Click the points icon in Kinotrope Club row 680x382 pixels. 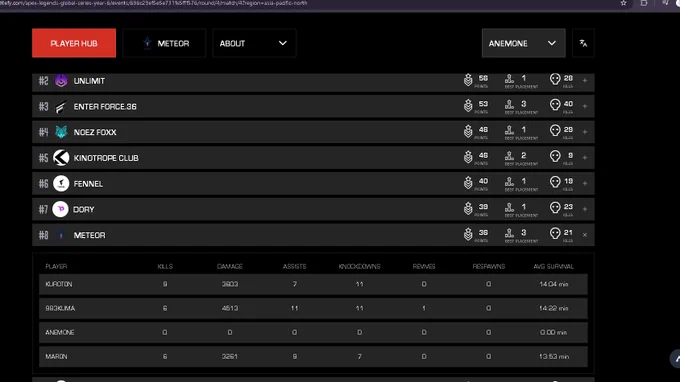click(468, 157)
